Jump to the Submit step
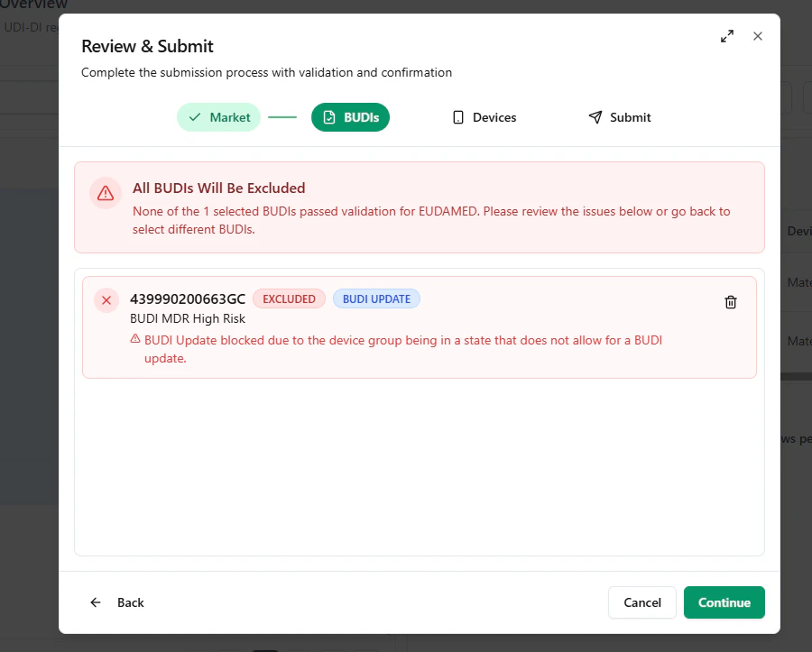Screen dimensions: 812x652 click(x=620, y=117)
